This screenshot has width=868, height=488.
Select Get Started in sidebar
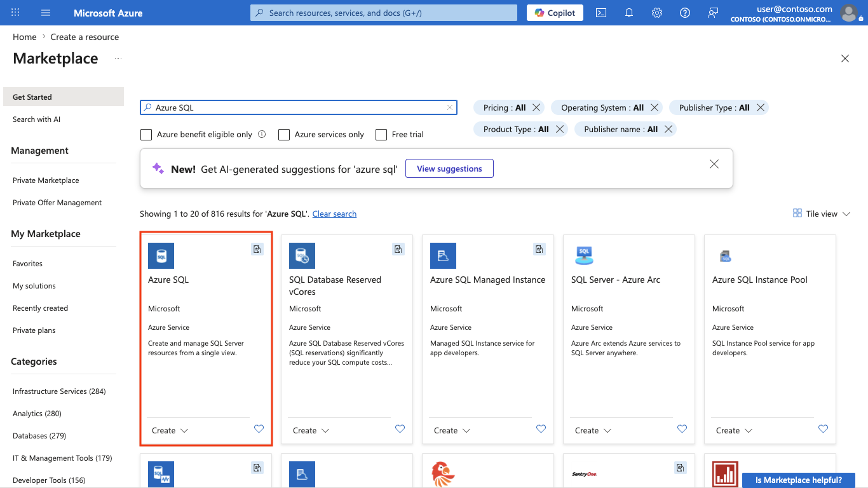click(64, 97)
